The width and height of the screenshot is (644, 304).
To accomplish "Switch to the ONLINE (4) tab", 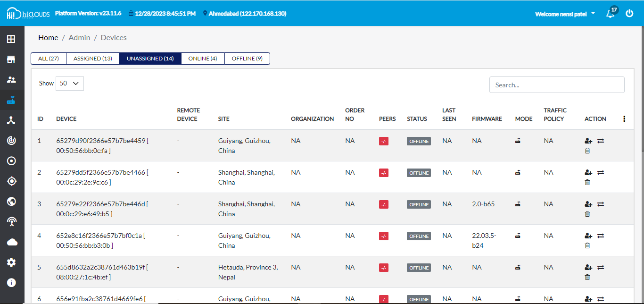I will click(x=203, y=59).
